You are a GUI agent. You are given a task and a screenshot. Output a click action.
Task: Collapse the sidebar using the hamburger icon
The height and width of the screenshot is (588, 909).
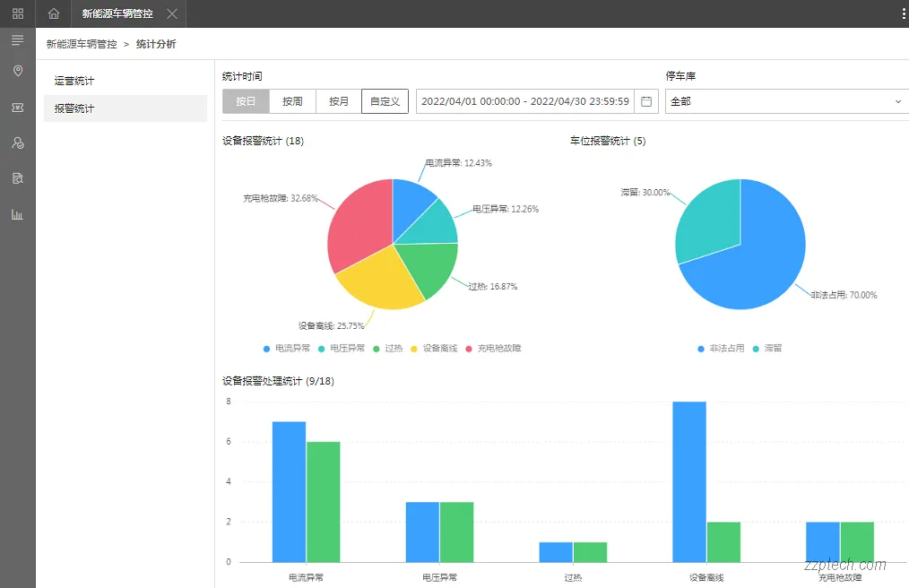17,39
